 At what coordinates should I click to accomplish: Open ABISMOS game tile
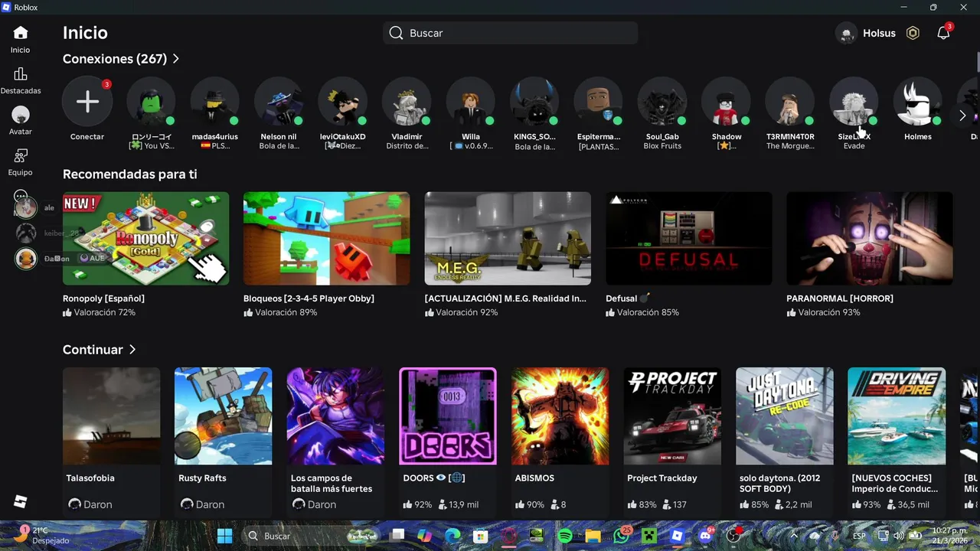[560, 416]
